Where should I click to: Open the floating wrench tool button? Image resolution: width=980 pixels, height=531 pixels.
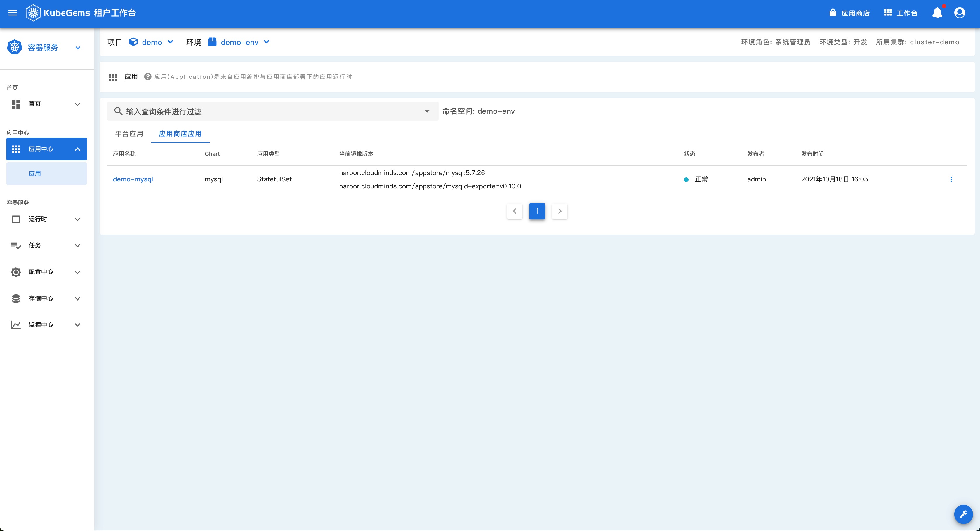[x=963, y=514]
